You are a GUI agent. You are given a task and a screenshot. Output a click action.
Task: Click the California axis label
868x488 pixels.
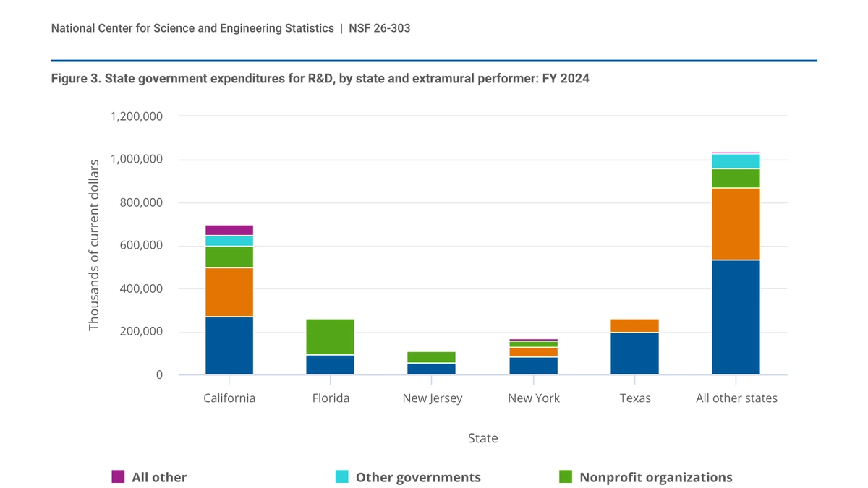pyautogui.click(x=229, y=398)
